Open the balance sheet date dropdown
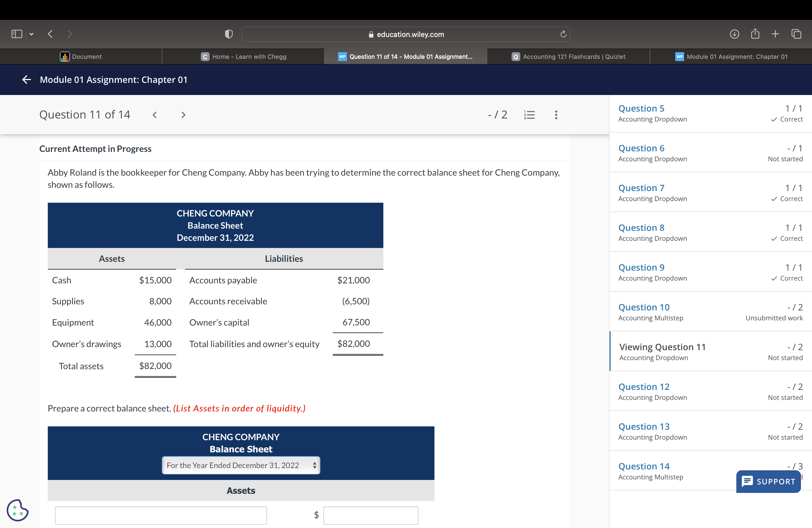812x528 pixels. tap(241, 465)
